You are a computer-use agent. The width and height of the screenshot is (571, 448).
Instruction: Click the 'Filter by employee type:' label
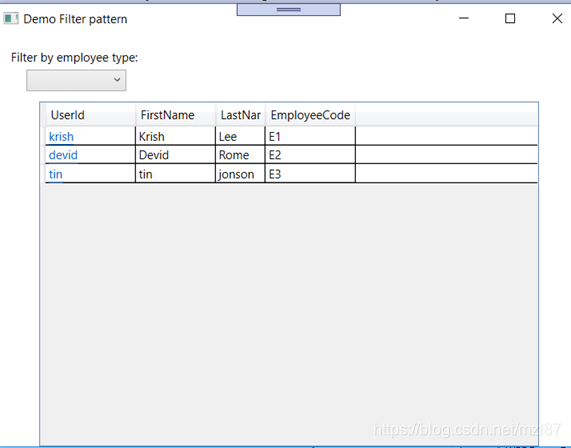point(74,58)
